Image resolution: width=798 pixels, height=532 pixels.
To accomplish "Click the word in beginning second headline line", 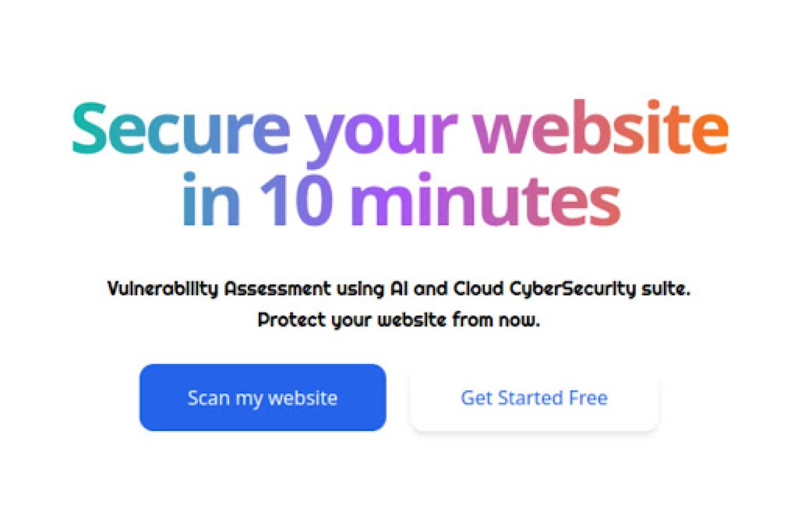I will click(211, 199).
